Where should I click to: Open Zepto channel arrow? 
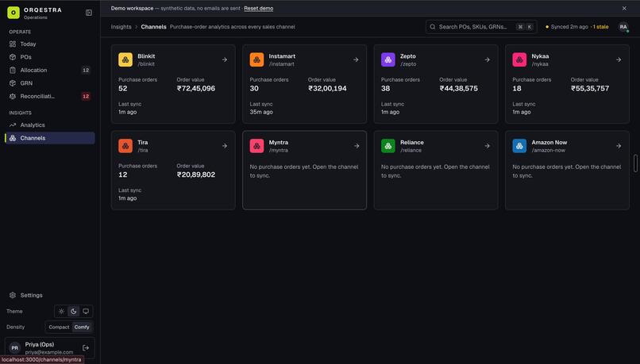coord(488,59)
